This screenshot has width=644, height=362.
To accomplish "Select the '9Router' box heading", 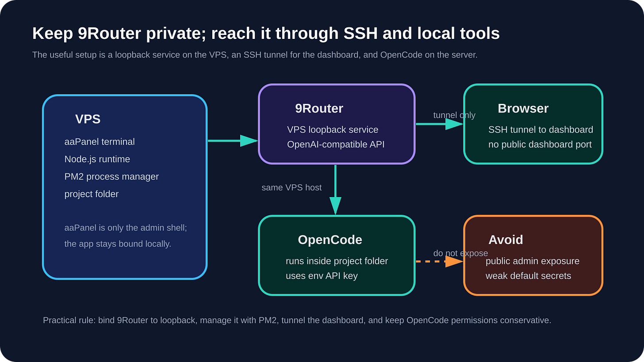I will pyautogui.click(x=319, y=109).
